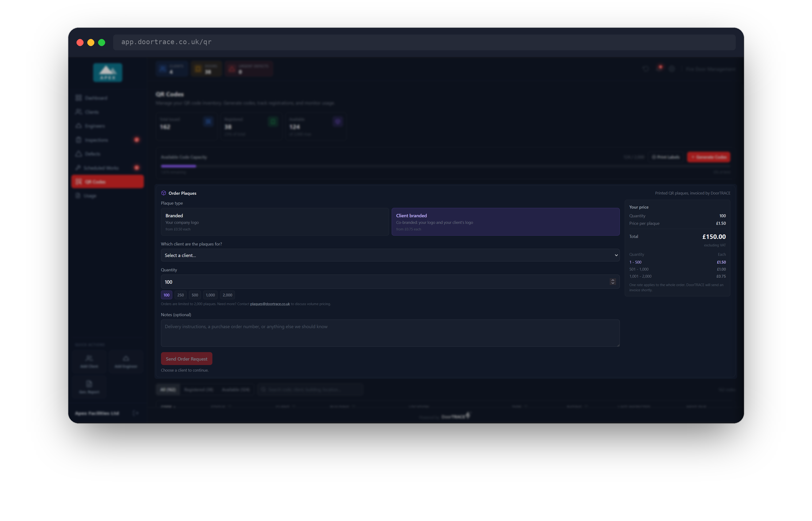Set quantity with the 500 preset chip
812x521 pixels.
tap(195, 295)
